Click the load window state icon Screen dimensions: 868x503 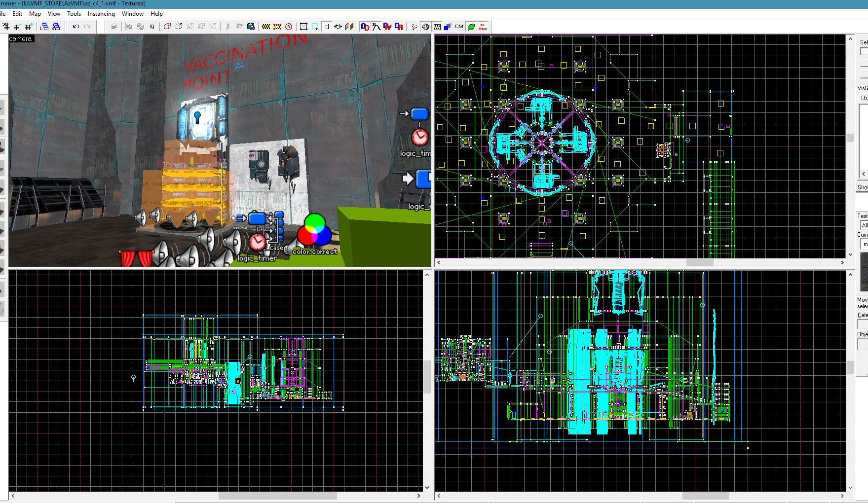click(x=44, y=27)
